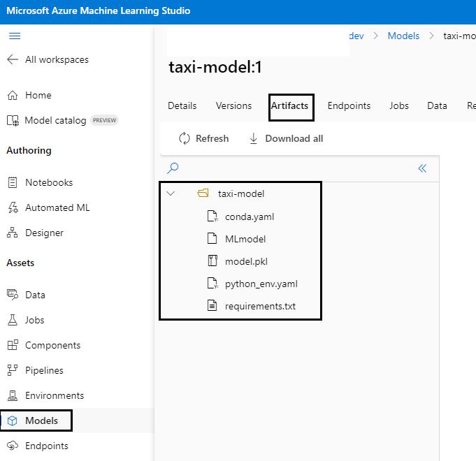Click the Download all arrow icon
Image resolution: width=476 pixels, height=461 pixels.
[x=254, y=138]
